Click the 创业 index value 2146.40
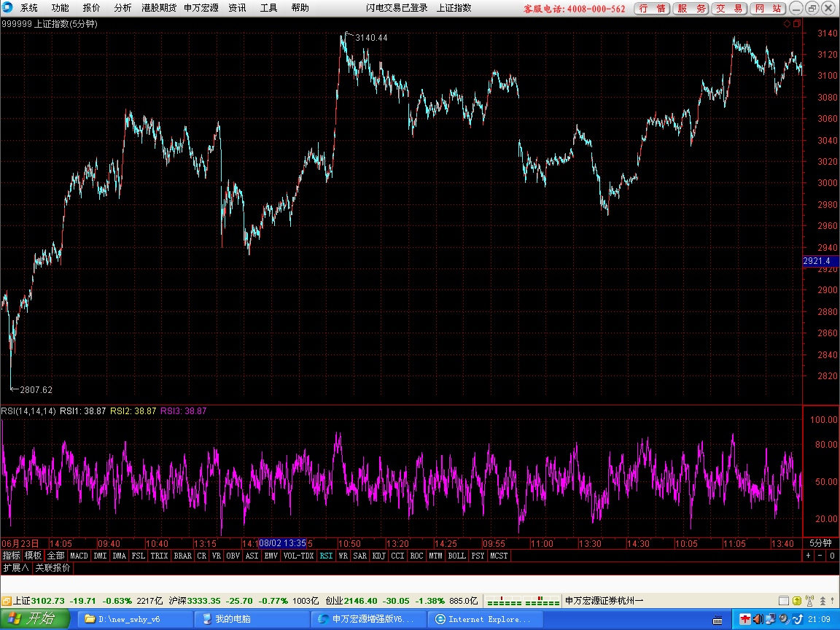This screenshot has height=630, width=840. [360, 601]
